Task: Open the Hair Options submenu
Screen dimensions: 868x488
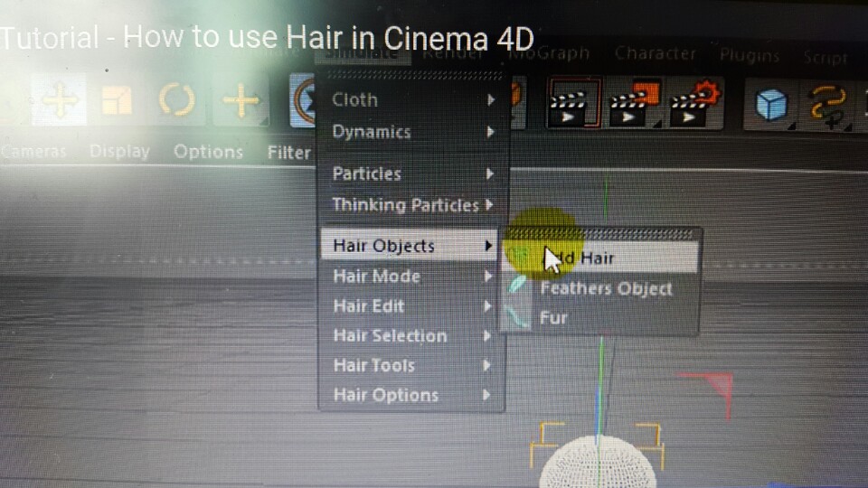Action: pos(412,395)
